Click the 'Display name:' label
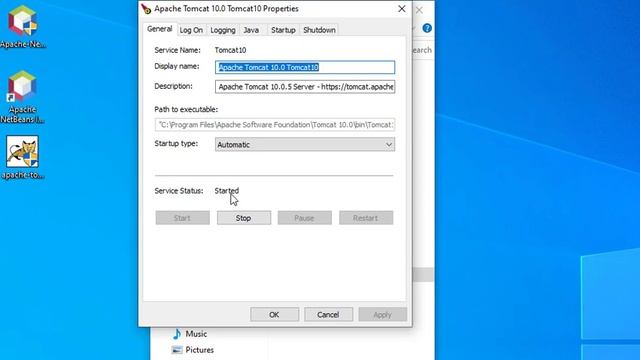Screen dimensions: 640x360 (177, 67)
